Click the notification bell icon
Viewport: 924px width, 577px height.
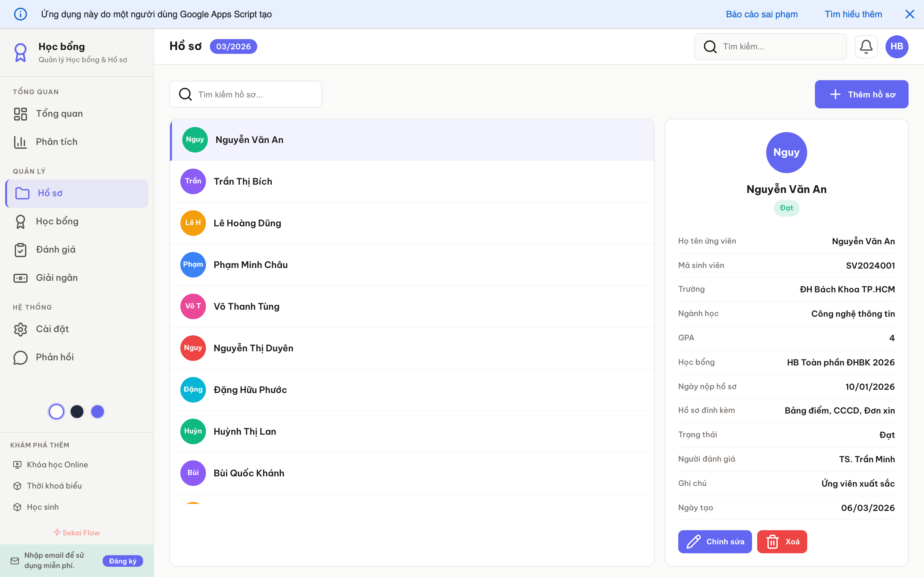[x=866, y=46]
